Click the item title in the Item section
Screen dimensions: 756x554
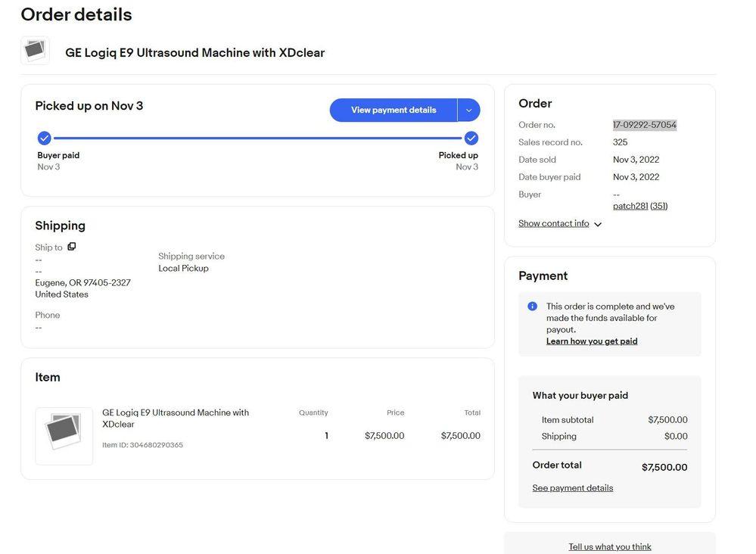click(176, 418)
